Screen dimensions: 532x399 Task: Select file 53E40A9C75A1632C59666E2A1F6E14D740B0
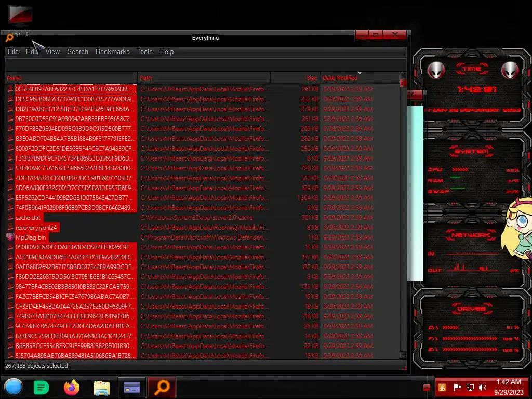75,168
